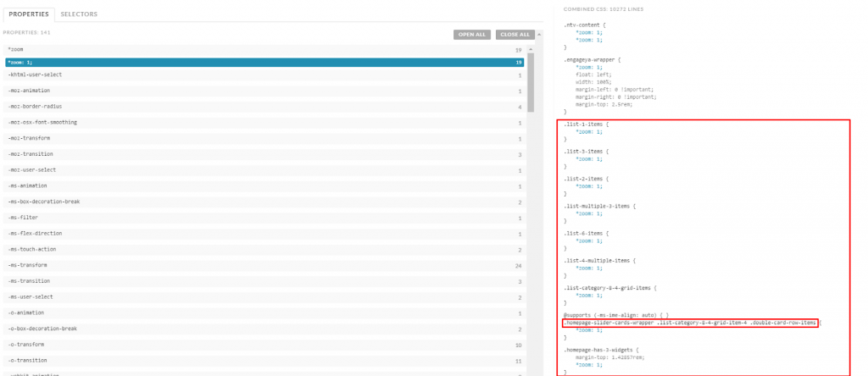The width and height of the screenshot is (868, 376).
Task: Click the Close All button
Action: click(x=515, y=35)
